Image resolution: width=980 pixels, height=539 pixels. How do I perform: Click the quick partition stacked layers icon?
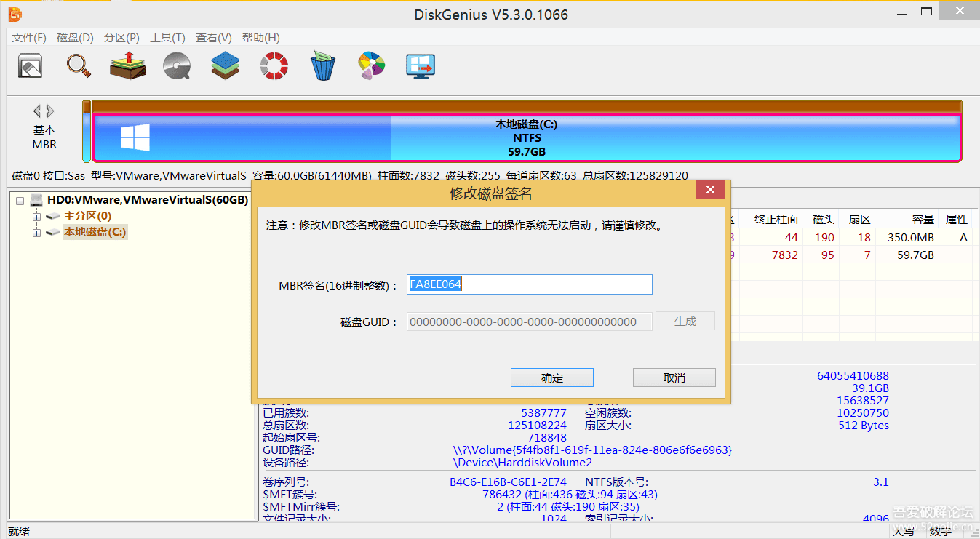click(225, 65)
